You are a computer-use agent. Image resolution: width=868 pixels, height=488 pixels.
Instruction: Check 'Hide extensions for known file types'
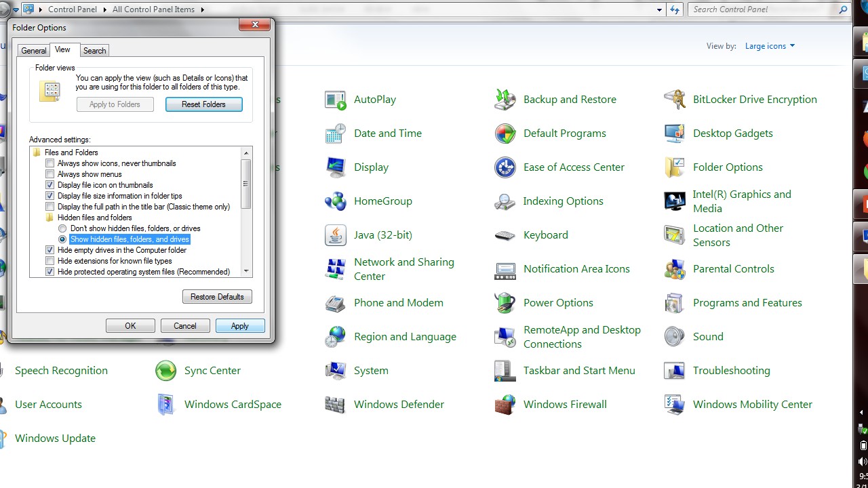pyautogui.click(x=50, y=261)
